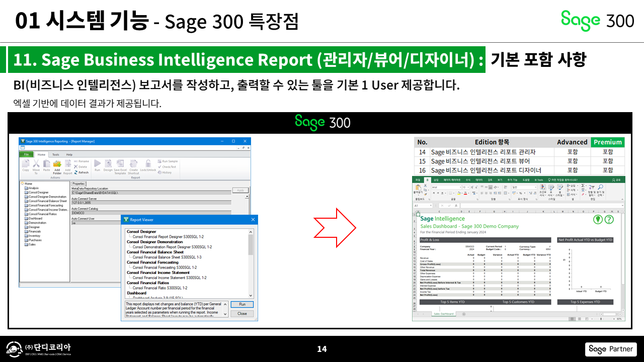
Task: Open the Tools tab in Report Manager
Action: click(x=56, y=154)
